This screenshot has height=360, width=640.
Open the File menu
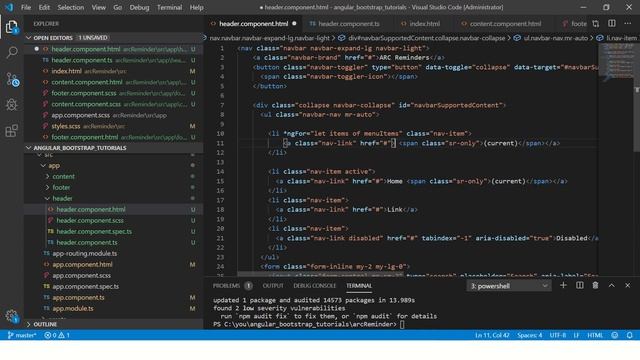(26, 7)
